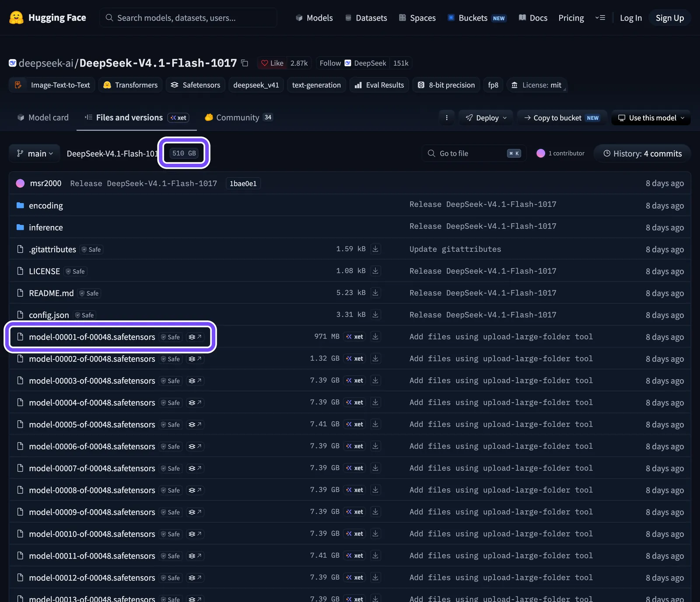700x602 pixels.
Task: Click the Safe badge on model-00007-of-00048
Action: click(171, 468)
